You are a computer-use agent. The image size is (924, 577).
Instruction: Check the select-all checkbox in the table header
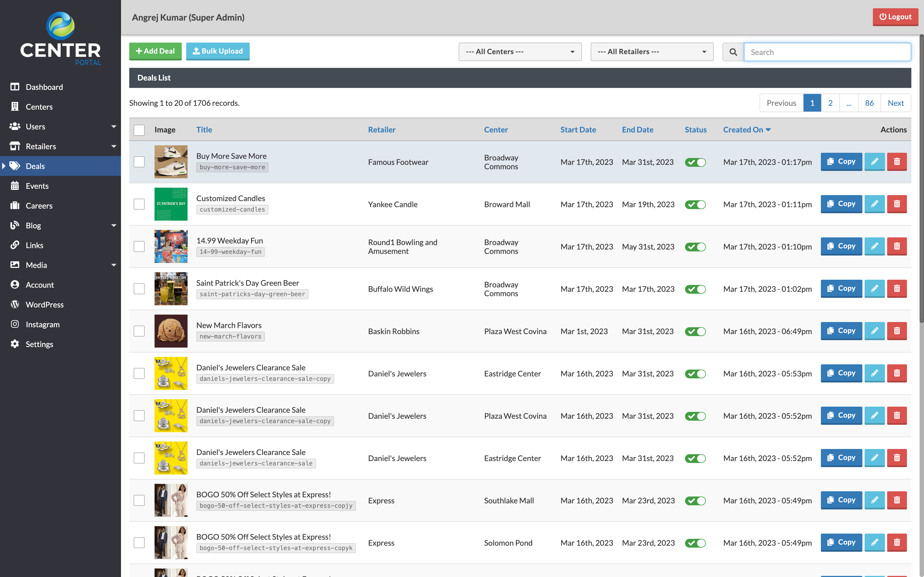point(139,130)
